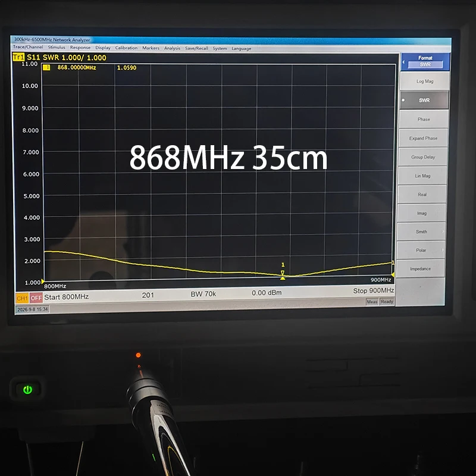This screenshot has width=476, height=476.
Task: Toggle the OFF indicator beside CH1
Action: [x=36, y=298]
